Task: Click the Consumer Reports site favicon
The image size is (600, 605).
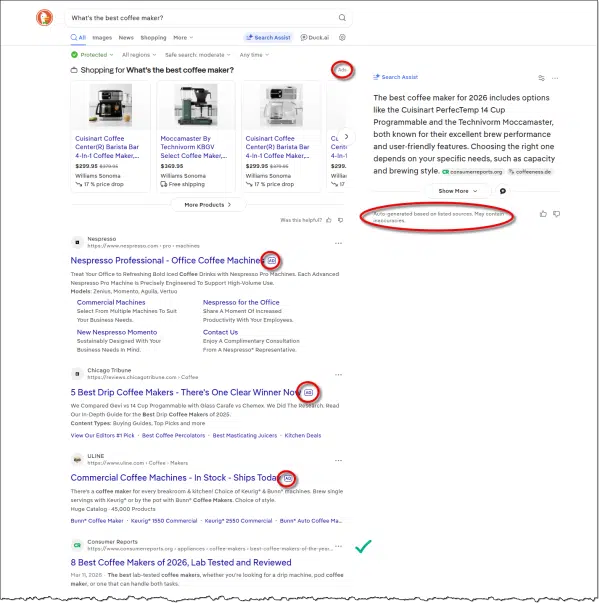Action: [77, 545]
